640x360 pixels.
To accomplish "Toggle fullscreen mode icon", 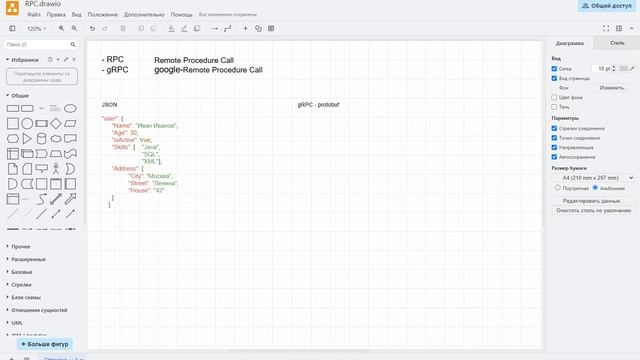I will point(606,29).
